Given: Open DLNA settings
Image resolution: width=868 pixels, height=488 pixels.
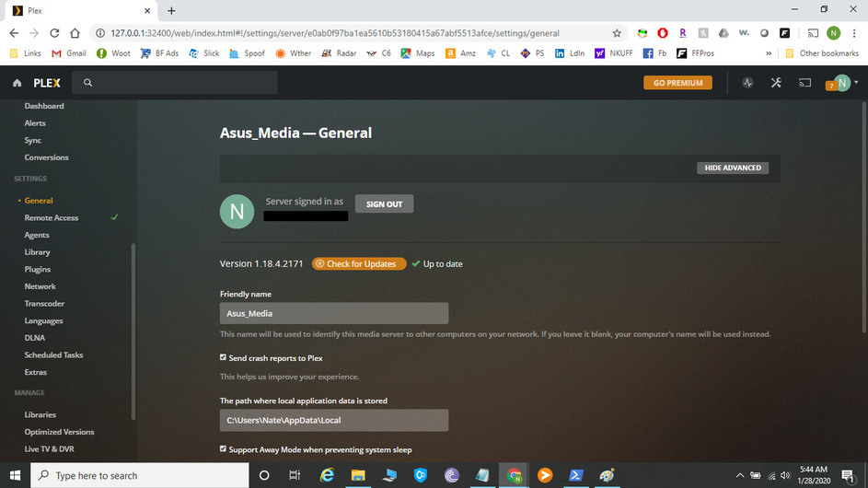Looking at the screenshot, I should 34,338.
